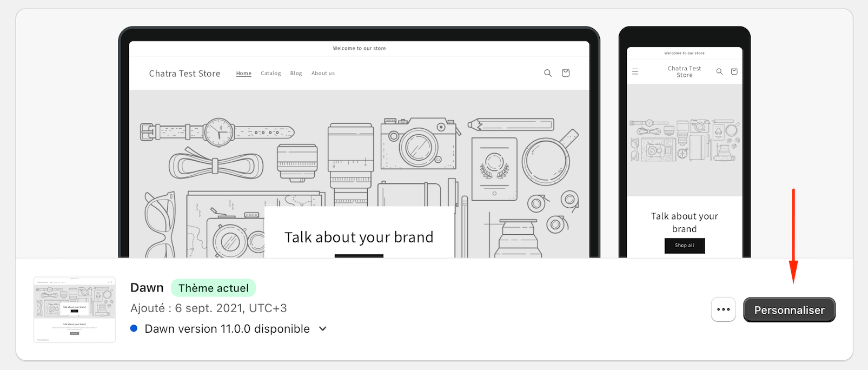Screen dimensions: 868x370
Task: Select About us in the preview navigation
Action: tap(323, 74)
